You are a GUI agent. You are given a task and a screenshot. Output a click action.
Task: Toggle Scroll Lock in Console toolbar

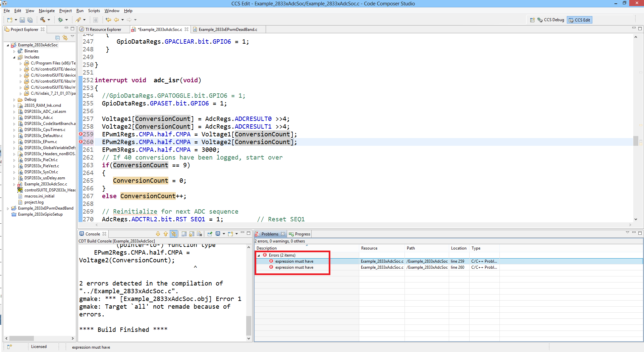tap(192, 234)
